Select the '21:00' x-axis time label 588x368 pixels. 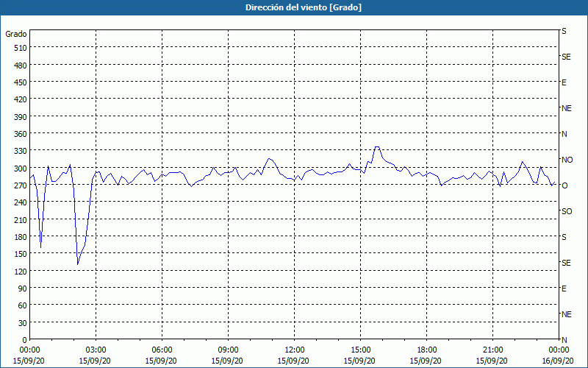point(492,350)
